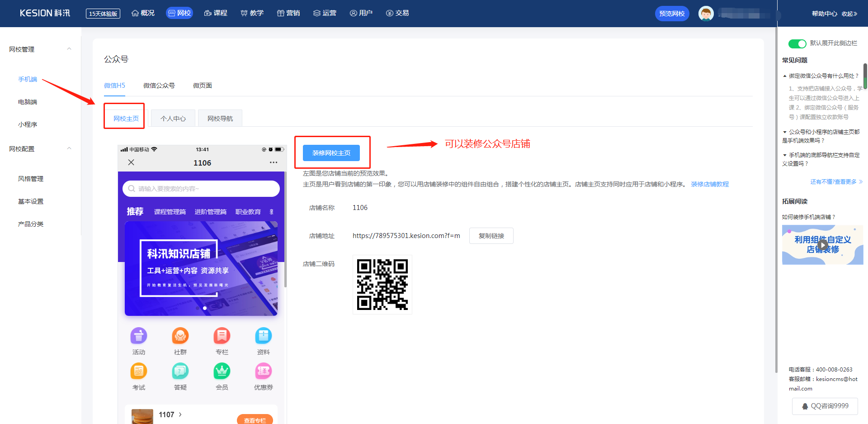Tap the 优惠券 coupon icon
The height and width of the screenshot is (424, 868).
(264, 371)
